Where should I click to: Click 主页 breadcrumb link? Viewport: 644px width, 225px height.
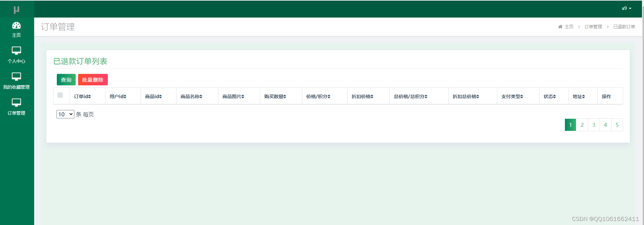click(x=569, y=27)
